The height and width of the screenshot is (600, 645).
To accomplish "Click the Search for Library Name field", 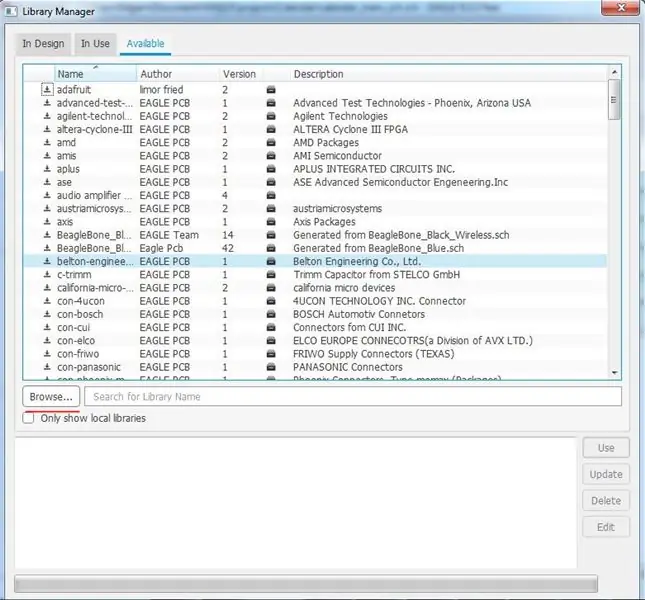I will coord(353,396).
